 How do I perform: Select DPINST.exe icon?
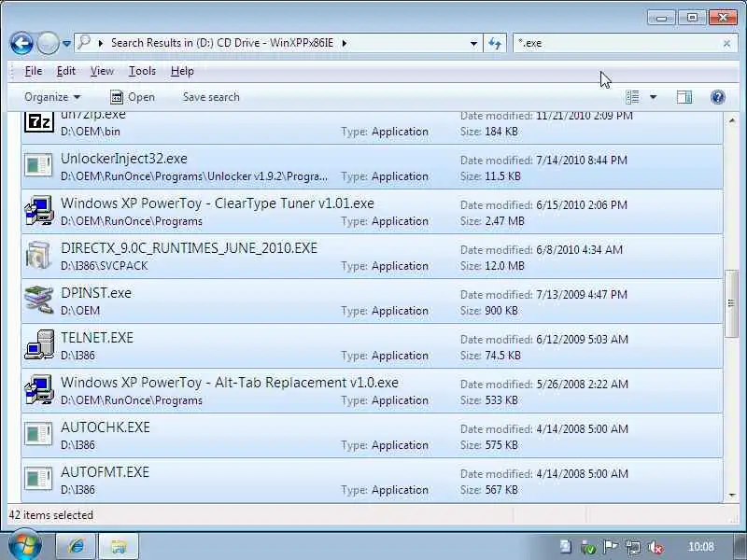point(38,300)
